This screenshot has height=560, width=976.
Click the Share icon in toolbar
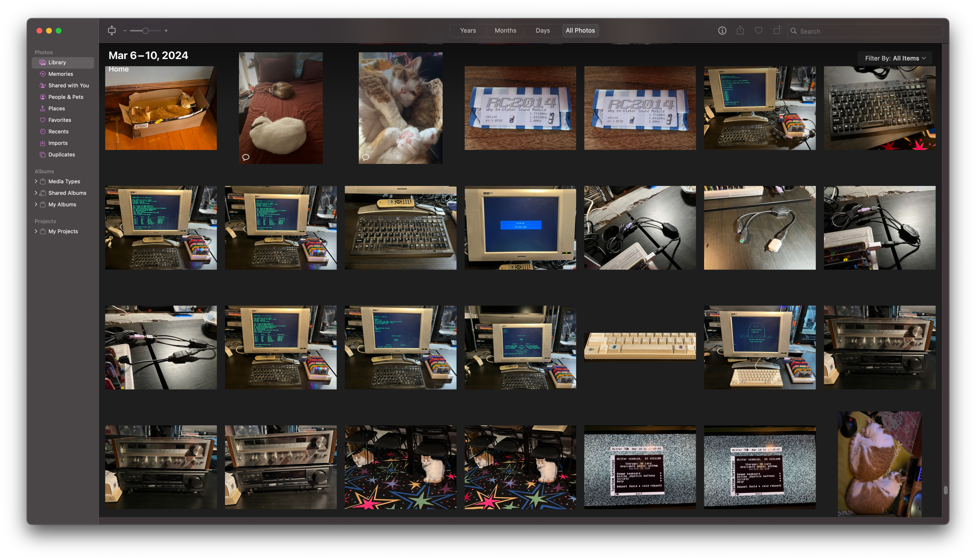pos(740,31)
